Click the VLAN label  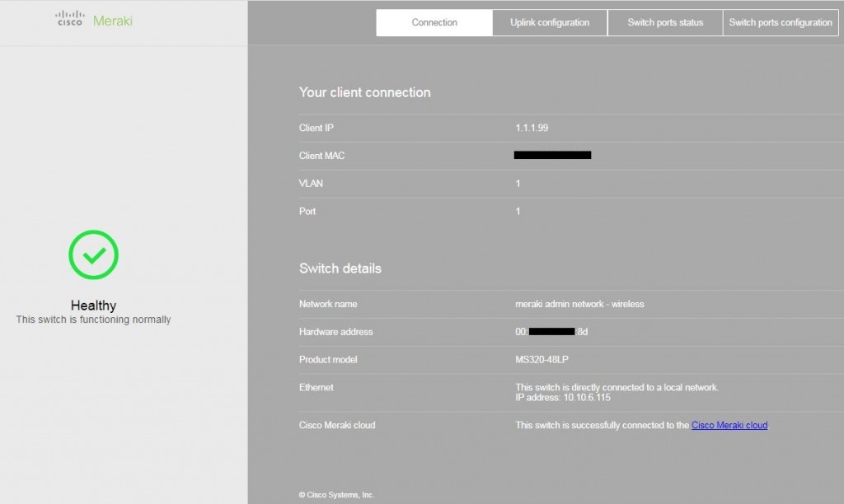coord(311,184)
